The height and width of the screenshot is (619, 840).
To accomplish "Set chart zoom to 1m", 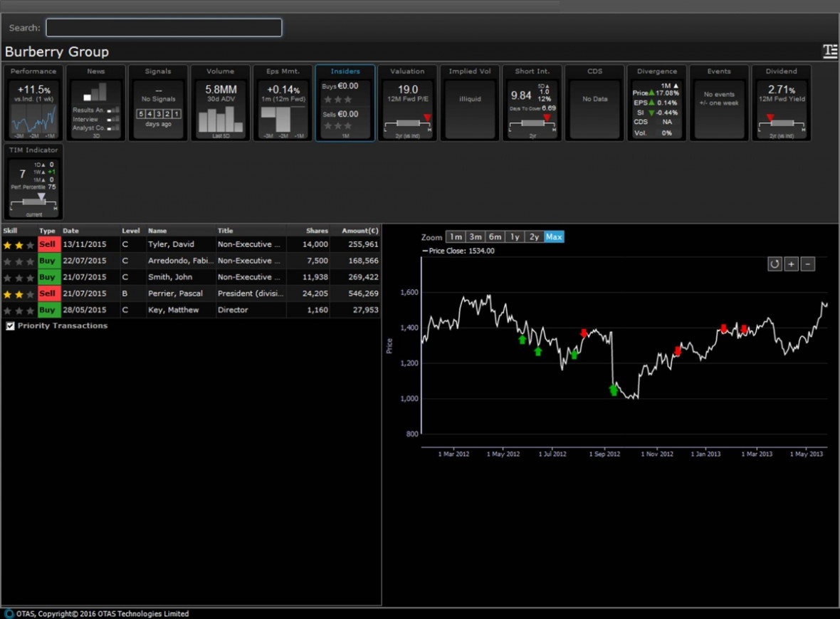I will pos(456,237).
